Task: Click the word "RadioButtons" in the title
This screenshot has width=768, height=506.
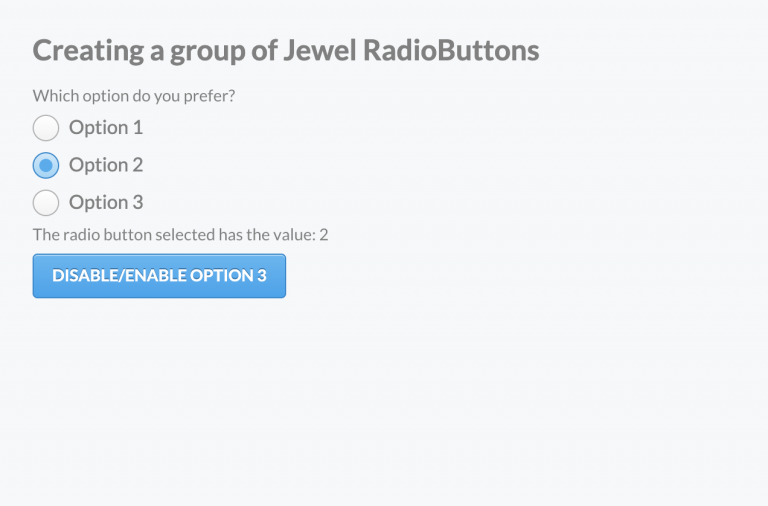Action: point(460,51)
